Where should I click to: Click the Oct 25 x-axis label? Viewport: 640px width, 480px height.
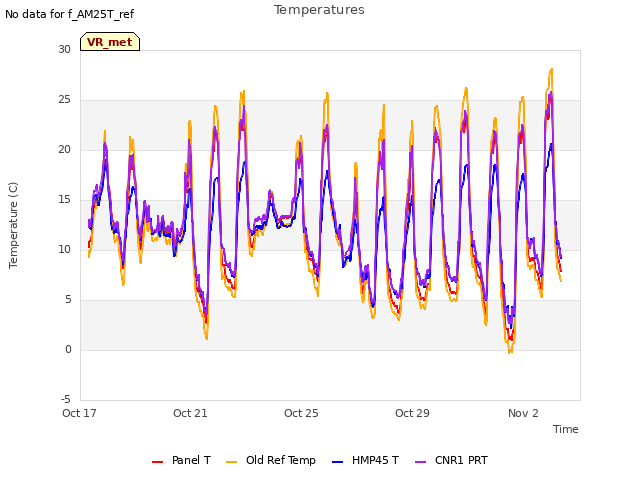tap(301, 413)
